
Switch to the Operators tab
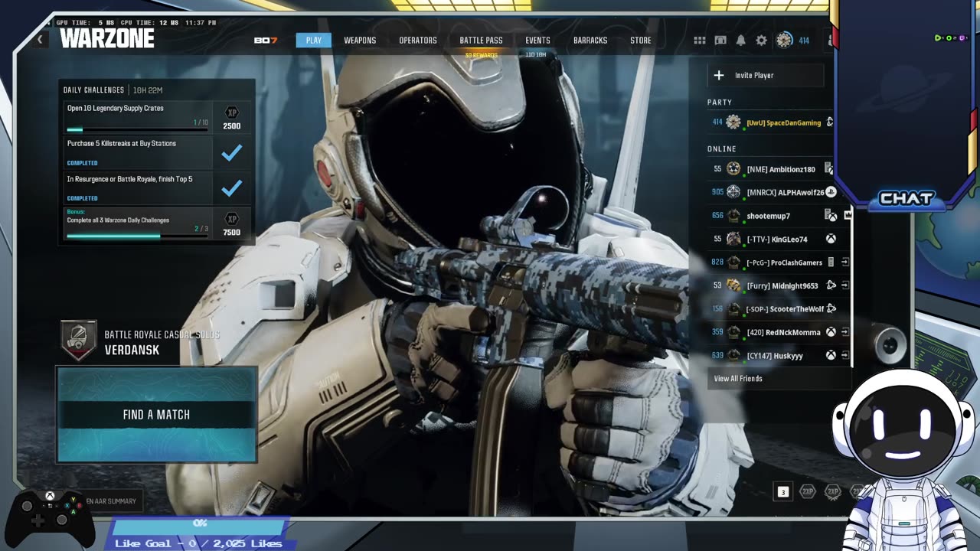[418, 41]
